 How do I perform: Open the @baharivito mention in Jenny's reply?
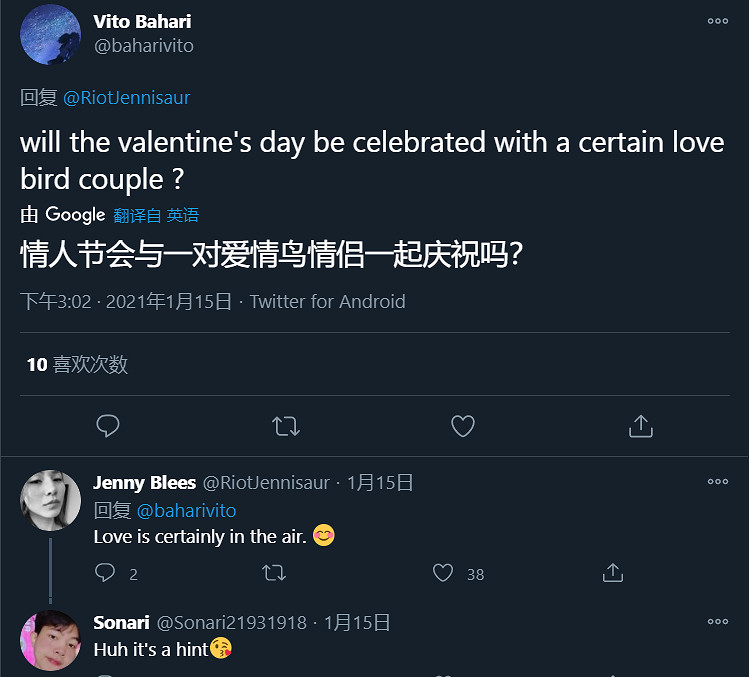click(x=186, y=511)
